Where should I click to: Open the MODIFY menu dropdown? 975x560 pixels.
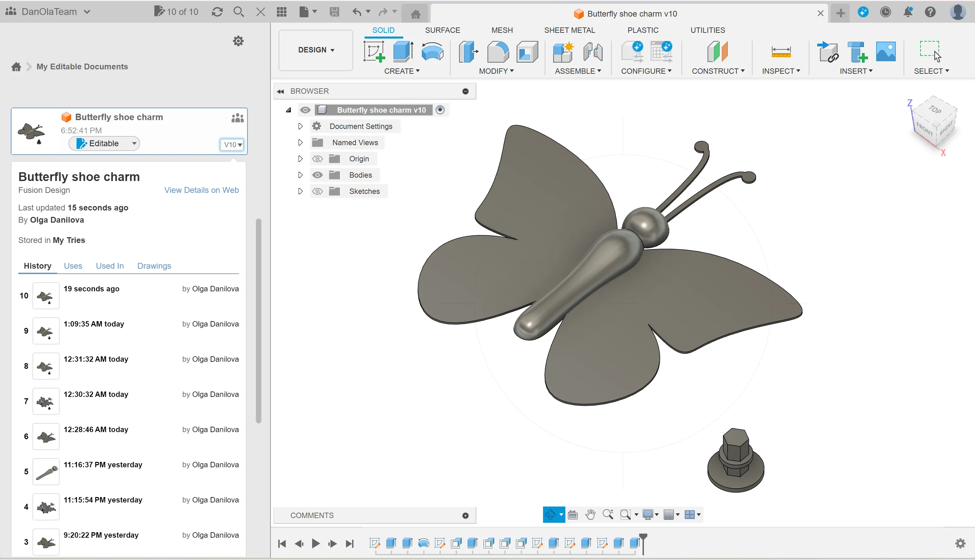[x=496, y=71]
